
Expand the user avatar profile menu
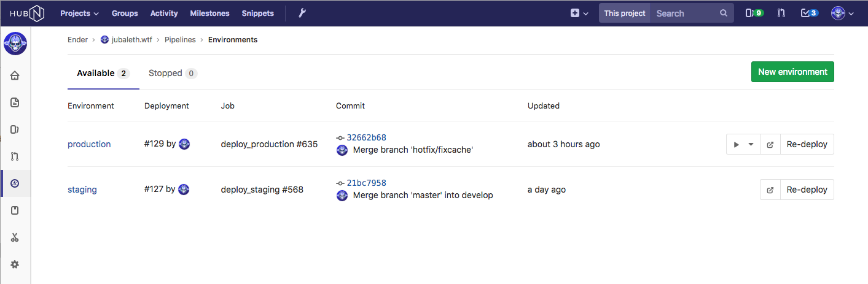point(842,13)
